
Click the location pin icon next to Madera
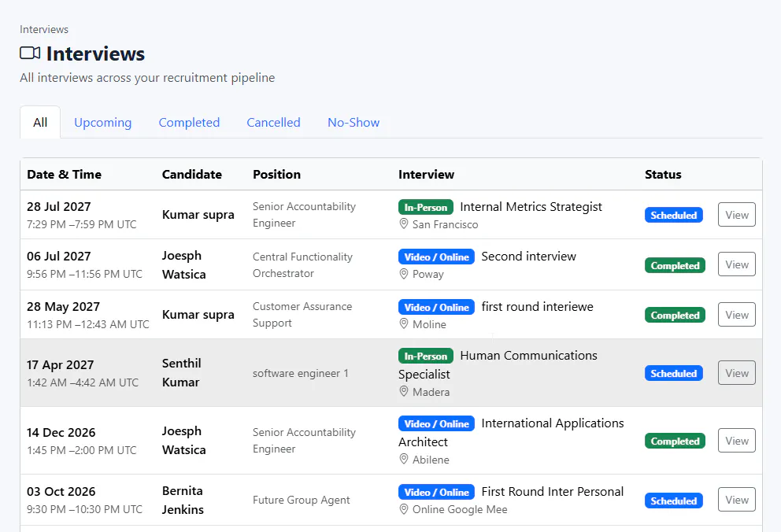pyautogui.click(x=404, y=392)
